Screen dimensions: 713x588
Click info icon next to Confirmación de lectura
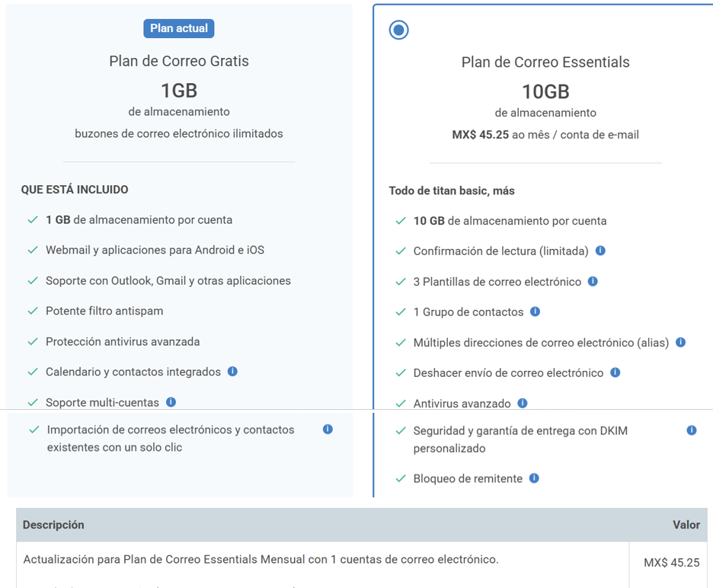click(600, 251)
